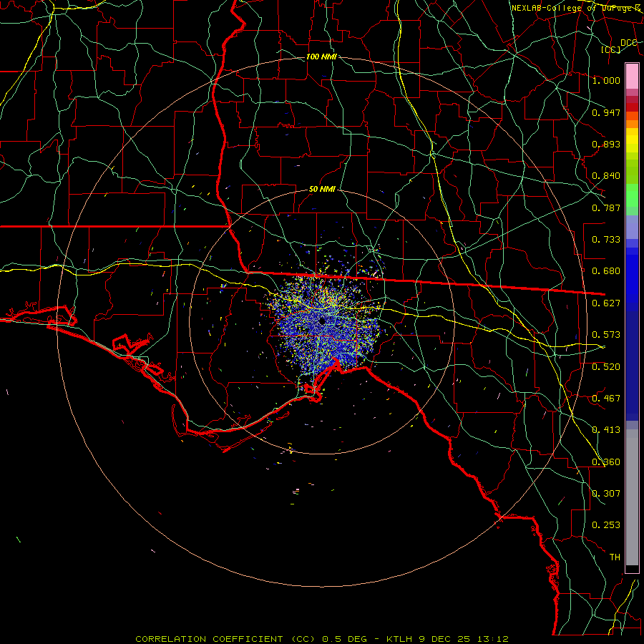The image size is (644, 644).
Task: Click the pink segment of the color bar
Action: click(x=632, y=77)
